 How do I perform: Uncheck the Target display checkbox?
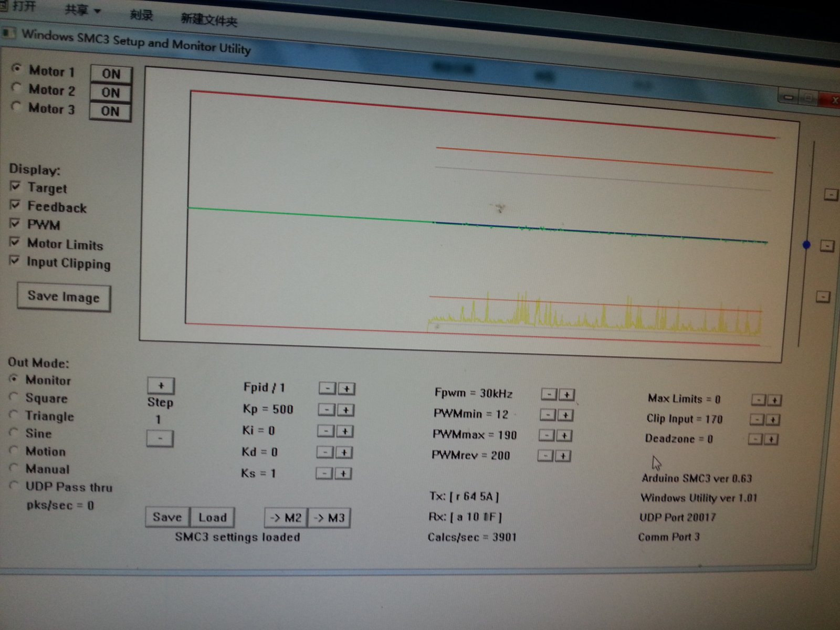tap(15, 186)
